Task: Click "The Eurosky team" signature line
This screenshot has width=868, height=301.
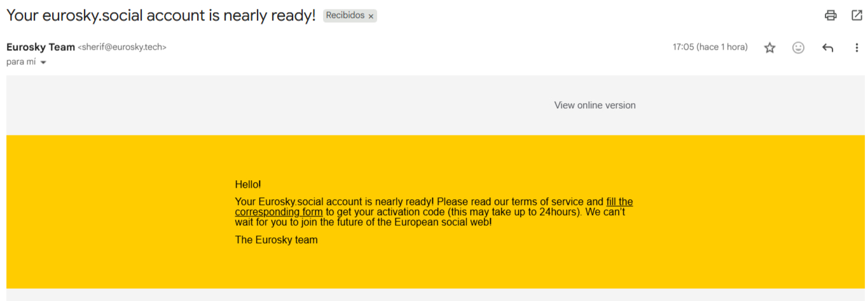Action: [x=276, y=240]
